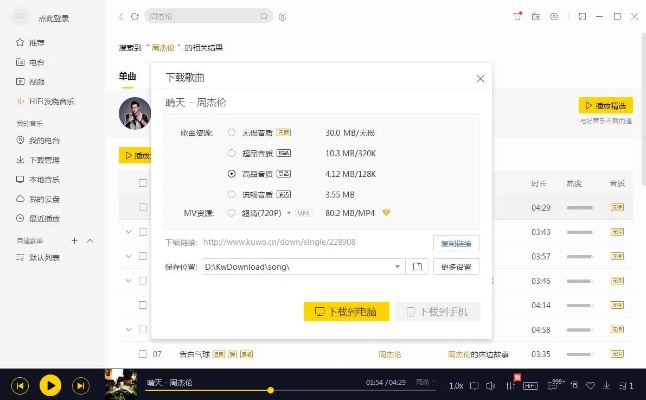Add a new playlist with the plus icon
The height and width of the screenshot is (400, 646).
(x=75, y=240)
